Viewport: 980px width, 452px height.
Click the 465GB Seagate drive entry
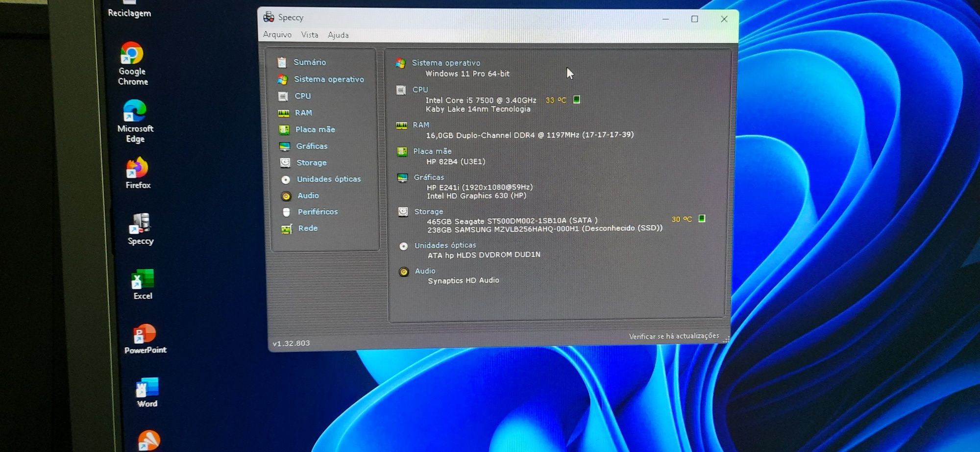coord(512,221)
